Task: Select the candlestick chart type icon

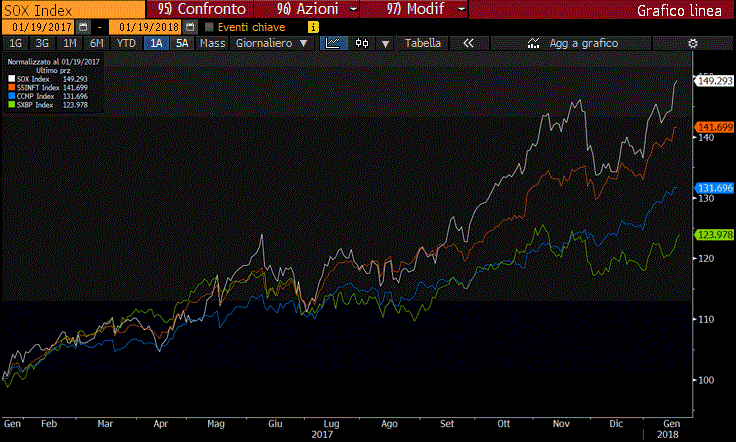Action: (x=362, y=43)
